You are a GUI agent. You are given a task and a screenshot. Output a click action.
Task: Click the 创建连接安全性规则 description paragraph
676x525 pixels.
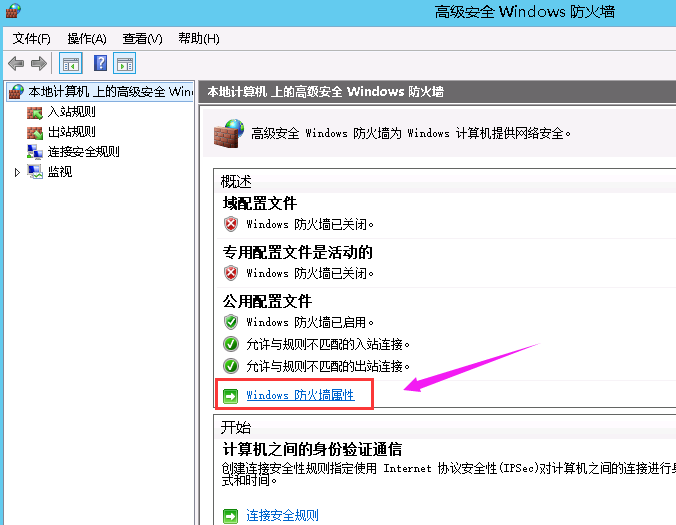pyautogui.click(x=448, y=474)
